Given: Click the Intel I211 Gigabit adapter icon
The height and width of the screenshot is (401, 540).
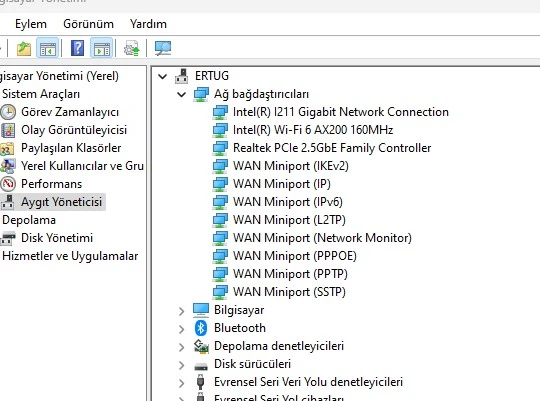Looking at the screenshot, I should tap(220, 112).
